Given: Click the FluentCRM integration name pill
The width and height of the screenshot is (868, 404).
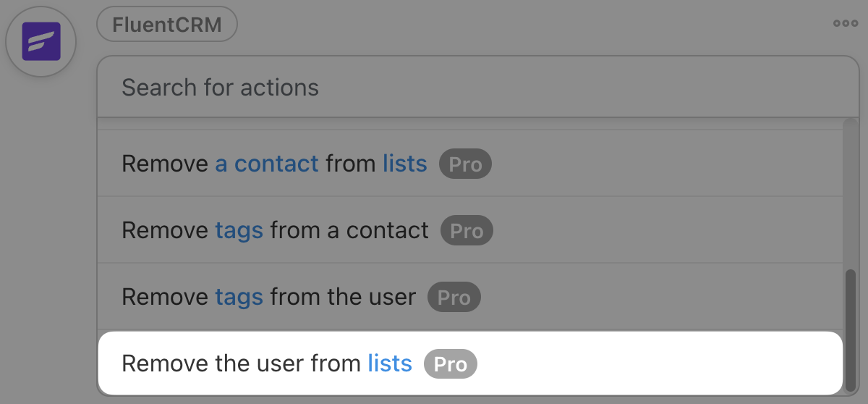Looking at the screenshot, I should tap(167, 25).
